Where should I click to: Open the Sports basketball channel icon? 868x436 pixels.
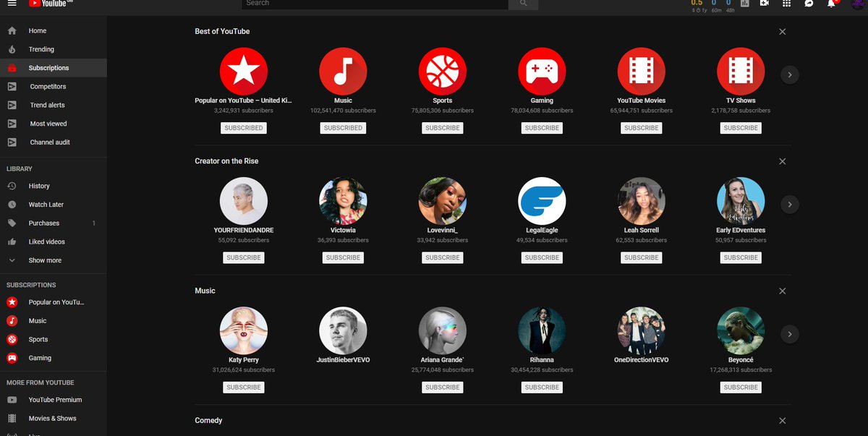pos(443,71)
